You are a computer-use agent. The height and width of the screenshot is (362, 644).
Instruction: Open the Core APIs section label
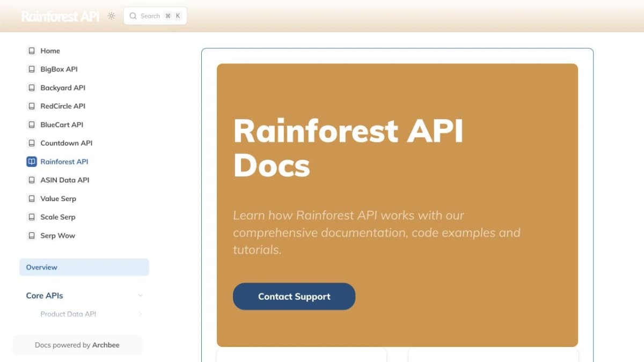(x=45, y=295)
